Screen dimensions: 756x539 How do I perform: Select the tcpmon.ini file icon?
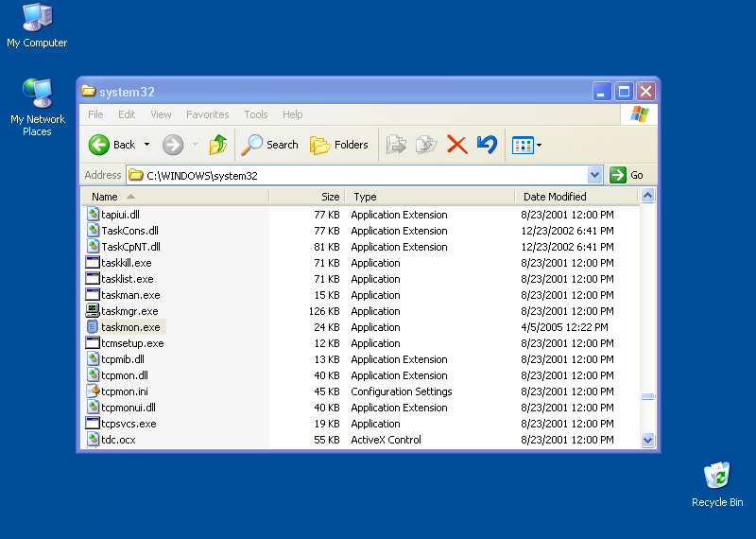click(x=93, y=391)
